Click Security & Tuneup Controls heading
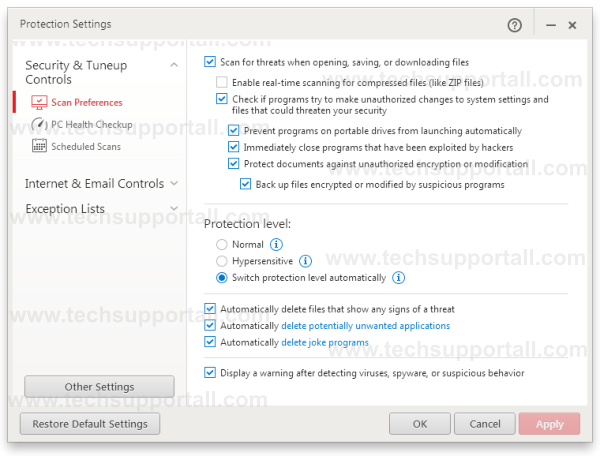Screen dimensions: 600x456 76,72
